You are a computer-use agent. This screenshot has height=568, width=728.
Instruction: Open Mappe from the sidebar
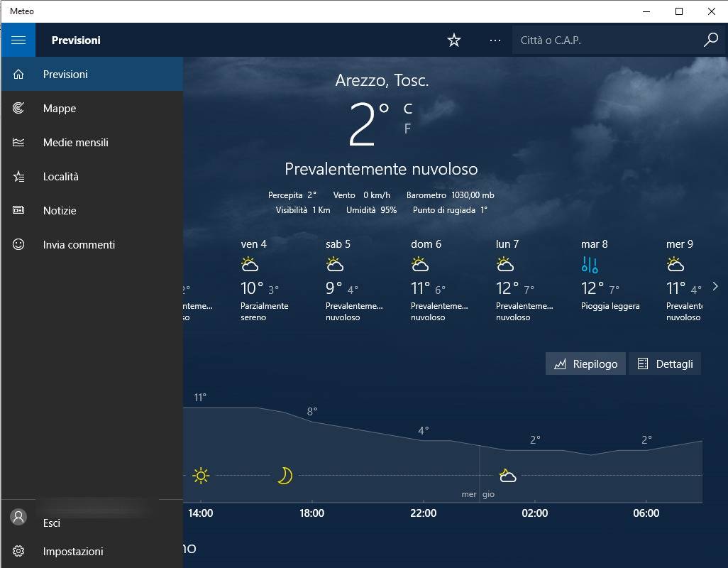click(60, 109)
